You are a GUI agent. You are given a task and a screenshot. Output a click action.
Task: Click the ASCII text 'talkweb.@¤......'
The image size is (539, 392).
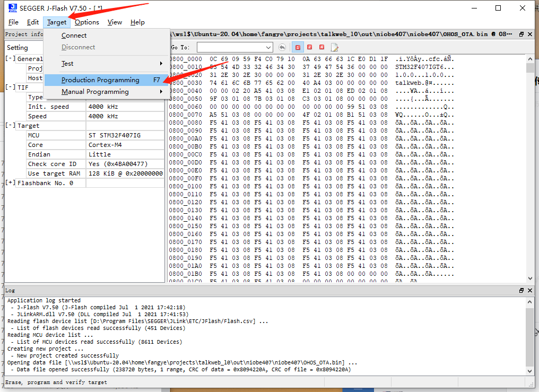coord(424,83)
